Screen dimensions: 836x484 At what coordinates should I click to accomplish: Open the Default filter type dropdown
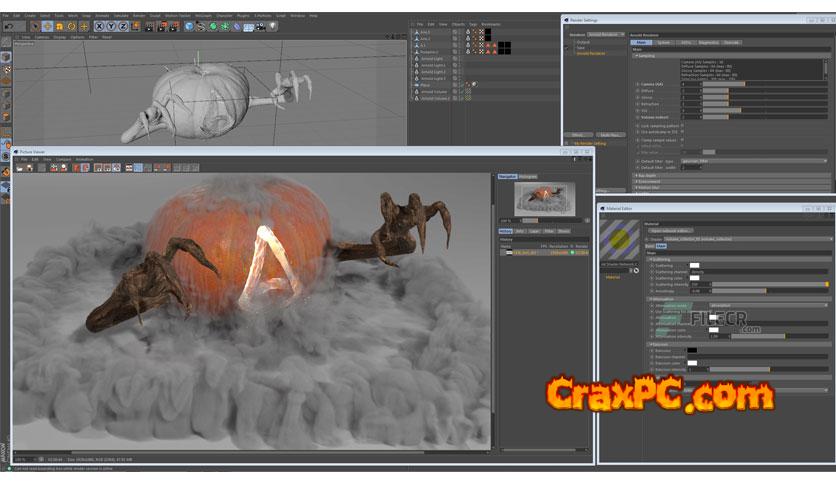tap(754, 161)
